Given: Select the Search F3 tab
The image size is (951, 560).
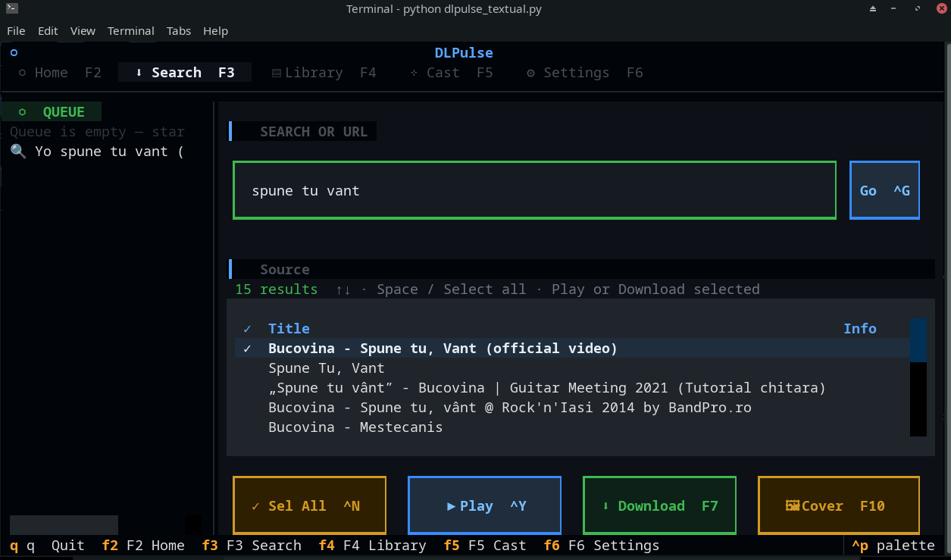Looking at the screenshot, I should (x=185, y=73).
